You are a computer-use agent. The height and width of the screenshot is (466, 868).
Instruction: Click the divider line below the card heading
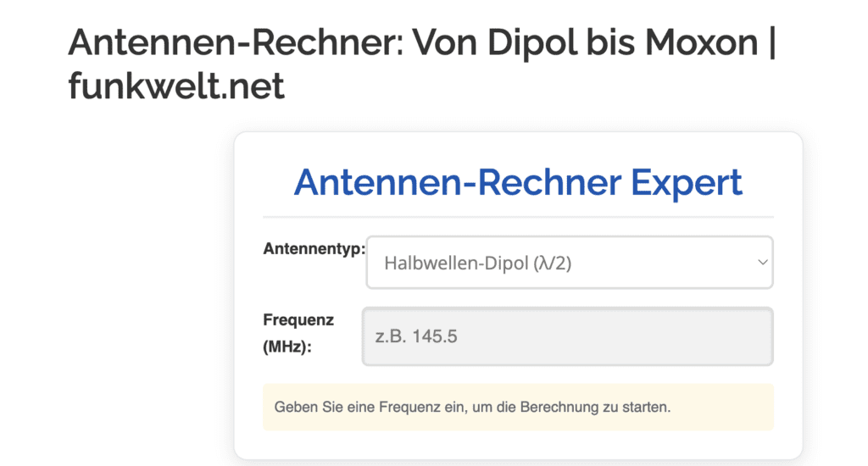click(x=518, y=218)
